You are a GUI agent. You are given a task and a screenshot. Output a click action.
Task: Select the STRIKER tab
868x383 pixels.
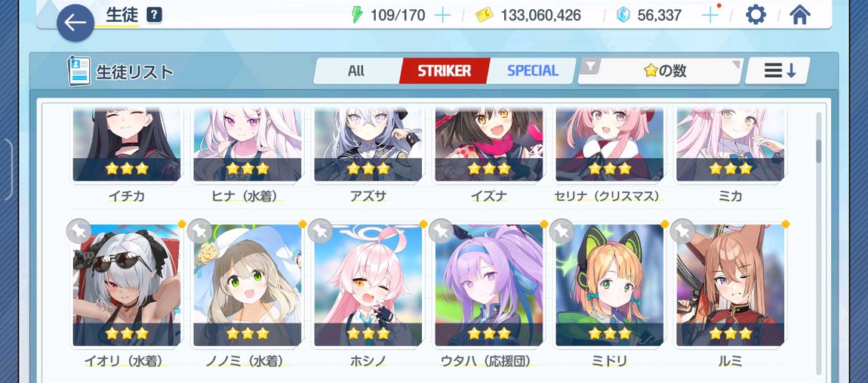[444, 71]
